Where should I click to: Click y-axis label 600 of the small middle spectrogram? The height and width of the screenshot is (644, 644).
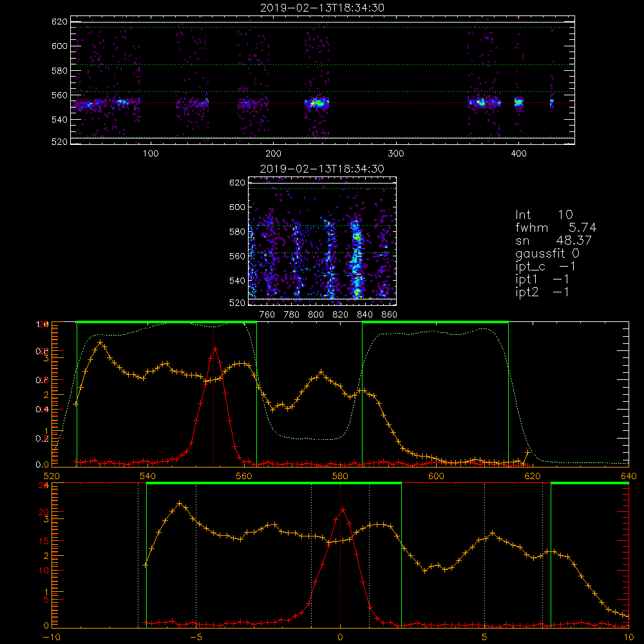tap(237, 207)
